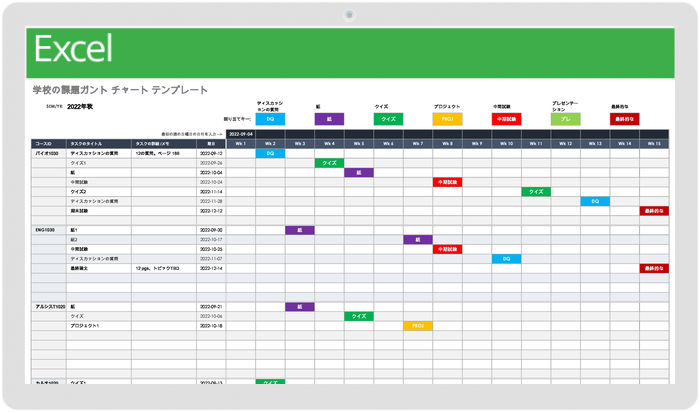This screenshot has width=700, height=412.
Task: Select the sheet title 学校の課題ガント チャート テンプレート
Action: tap(120, 90)
